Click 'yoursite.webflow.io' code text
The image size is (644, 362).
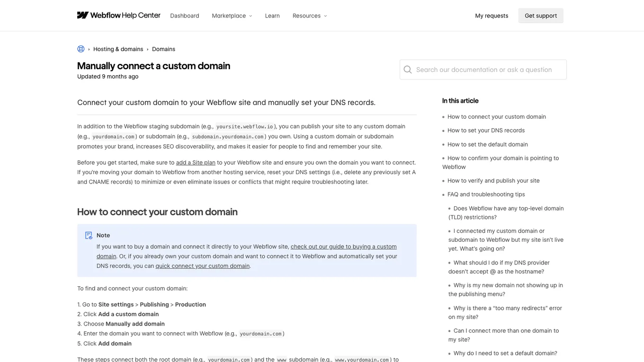[x=245, y=127]
